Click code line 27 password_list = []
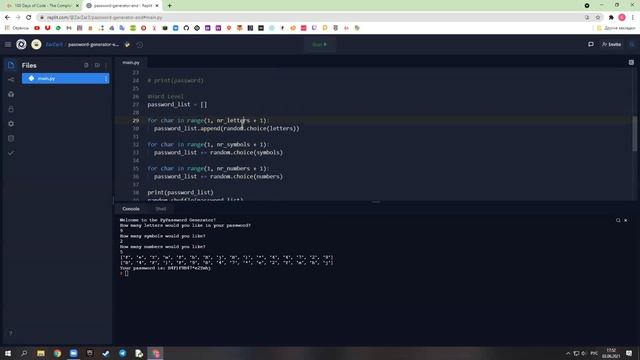Viewport: 640px width, 360px height. click(177, 104)
